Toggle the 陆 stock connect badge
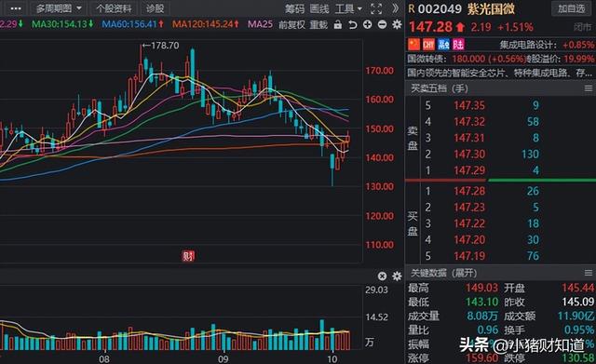 (x=458, y=45)
